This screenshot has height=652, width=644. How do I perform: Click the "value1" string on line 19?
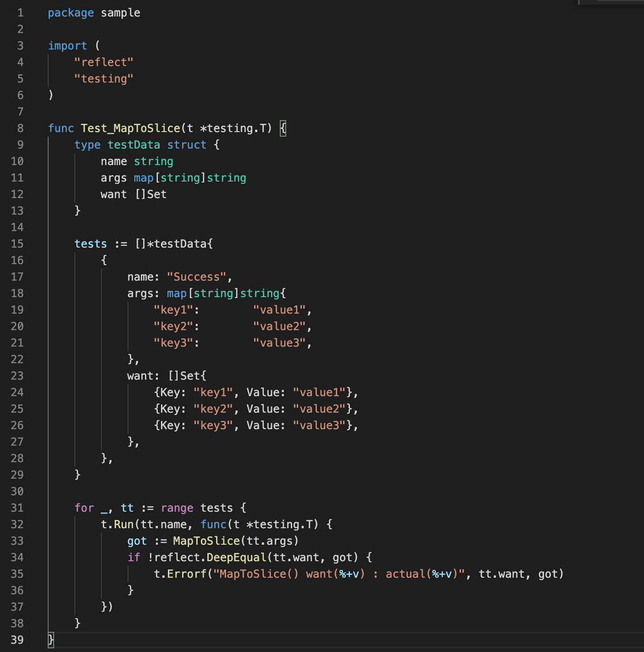tap(279, 310)
